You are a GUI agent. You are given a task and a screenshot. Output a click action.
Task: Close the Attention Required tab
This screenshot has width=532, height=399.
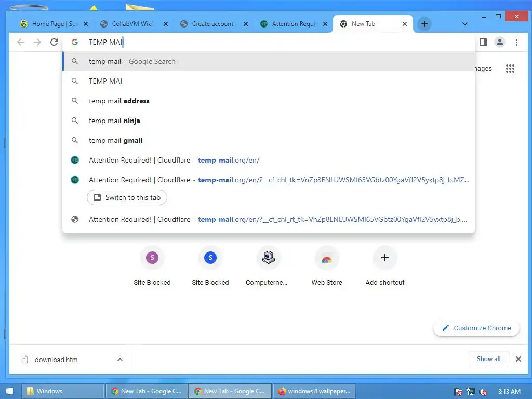(x=325, y=24)
